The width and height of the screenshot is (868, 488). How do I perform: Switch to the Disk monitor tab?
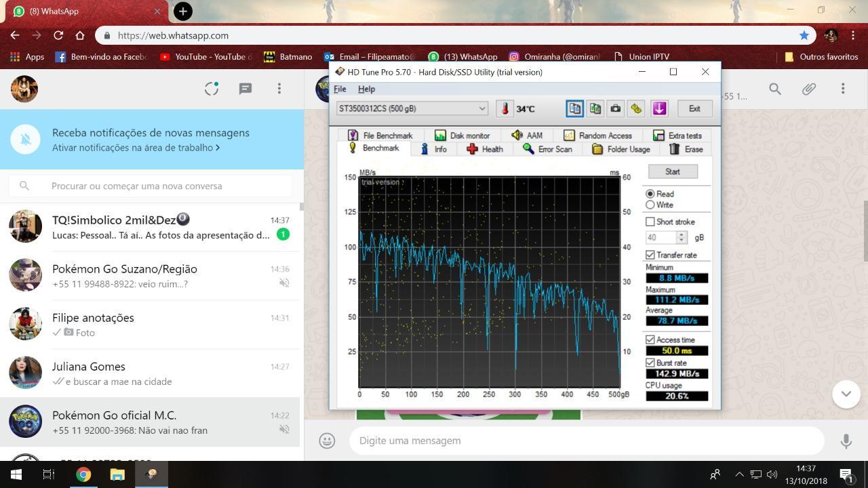[x=462, y=135]
